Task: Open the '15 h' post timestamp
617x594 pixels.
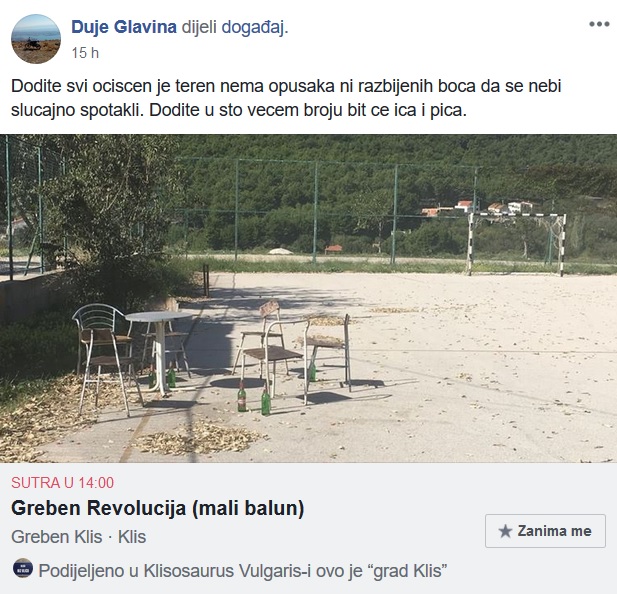Action: [x=85, y=53]
